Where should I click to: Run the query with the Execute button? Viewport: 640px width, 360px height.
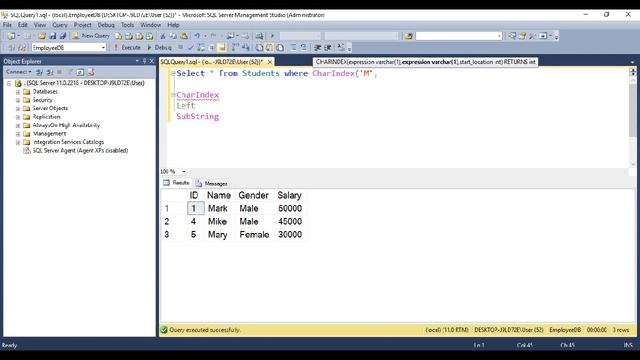tap(127, 47)
